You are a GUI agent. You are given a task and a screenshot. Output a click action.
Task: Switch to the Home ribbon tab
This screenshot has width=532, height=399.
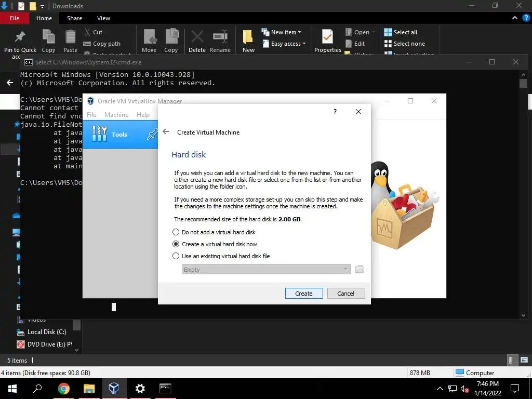pyautogui.click(x=44, y=18)
